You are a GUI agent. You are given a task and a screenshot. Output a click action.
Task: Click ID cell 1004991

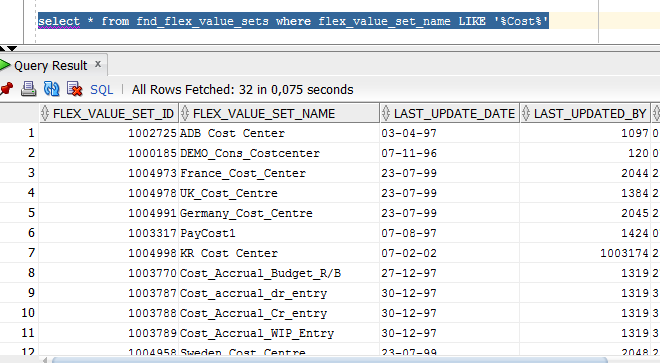click(109, 213)
